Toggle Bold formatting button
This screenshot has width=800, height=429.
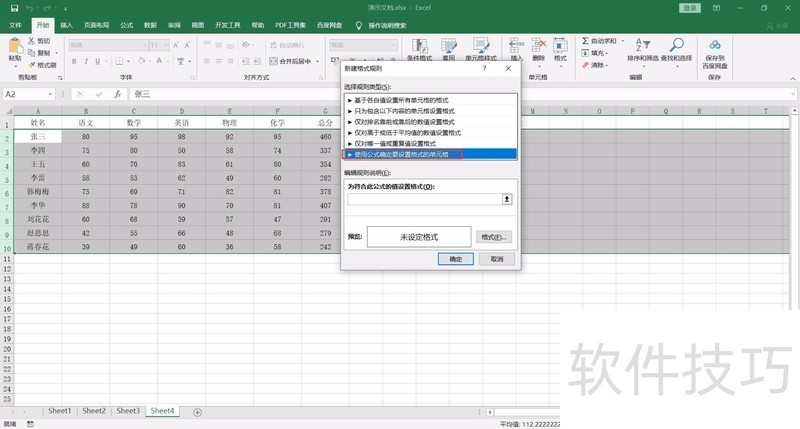(74, 61)
